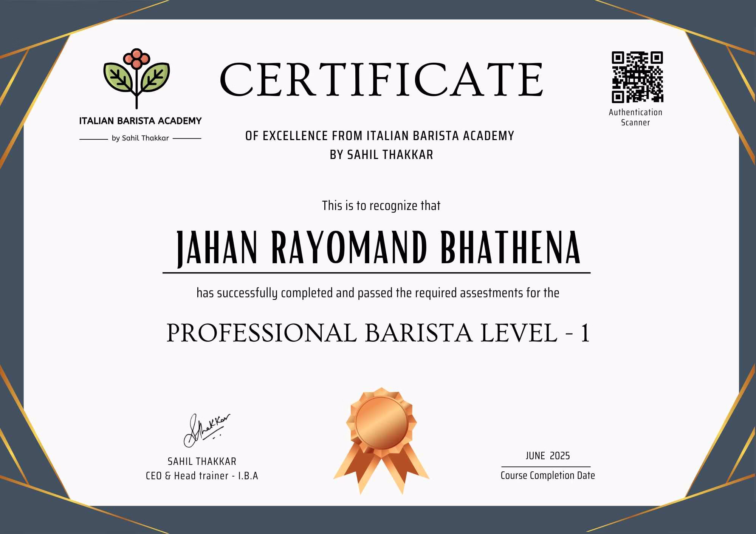This screenshot has width=756, height=534.
Task: Click the 'Authentication Scanner' label
Action: coord(635,117)
